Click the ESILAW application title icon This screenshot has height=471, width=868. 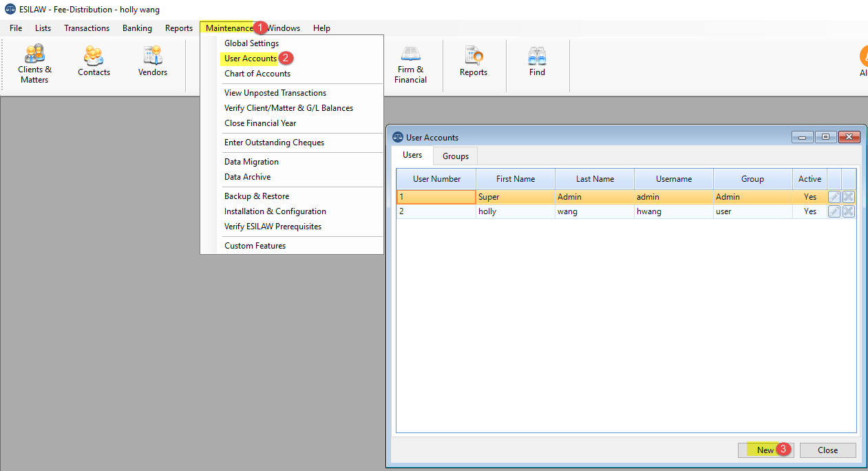pyautogui.click(x=10, y=10)
